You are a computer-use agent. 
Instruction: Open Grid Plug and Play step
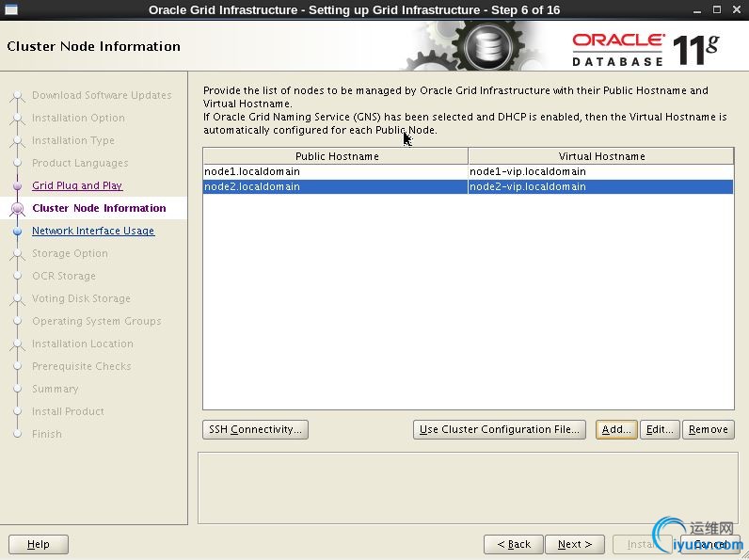(77, 185)
